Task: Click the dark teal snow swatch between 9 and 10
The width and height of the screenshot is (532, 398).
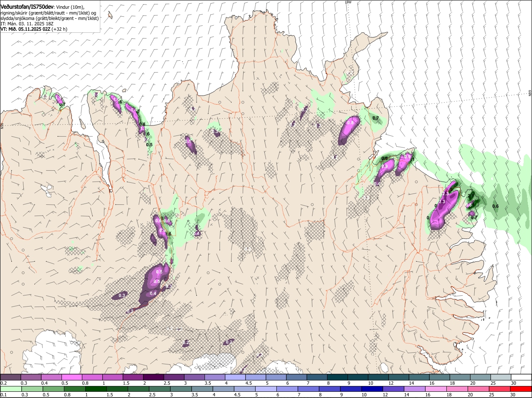Action: pos(358,377)
